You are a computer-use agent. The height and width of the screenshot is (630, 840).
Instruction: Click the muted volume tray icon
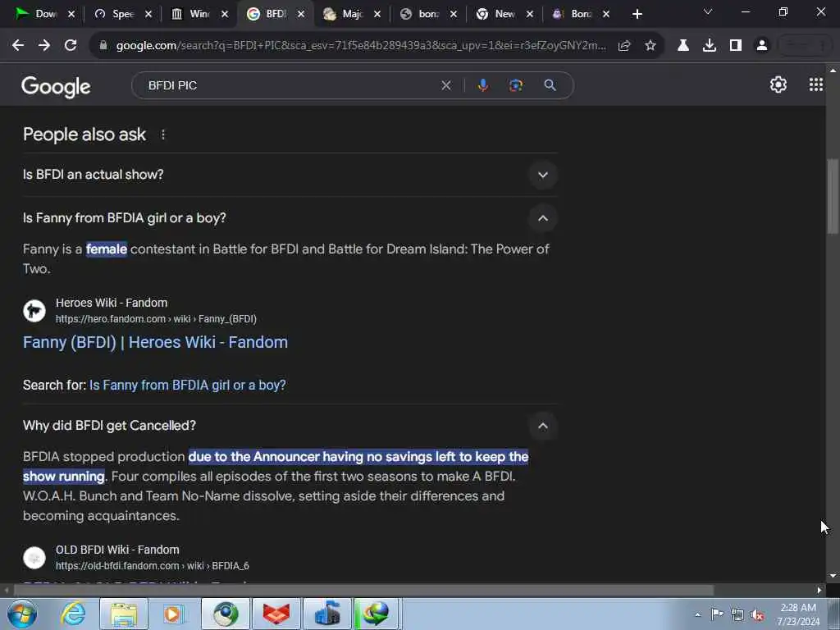[757, 615]
